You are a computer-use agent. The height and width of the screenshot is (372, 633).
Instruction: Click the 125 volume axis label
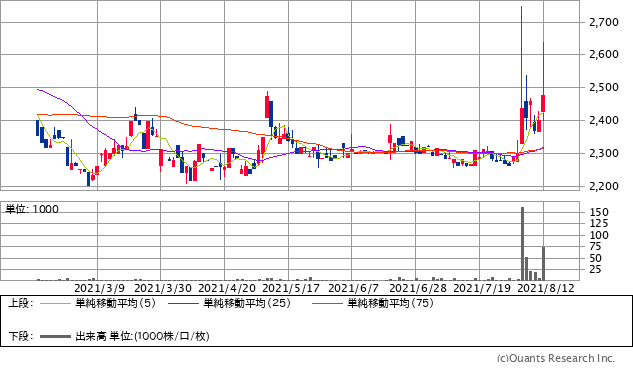(599, 223)
